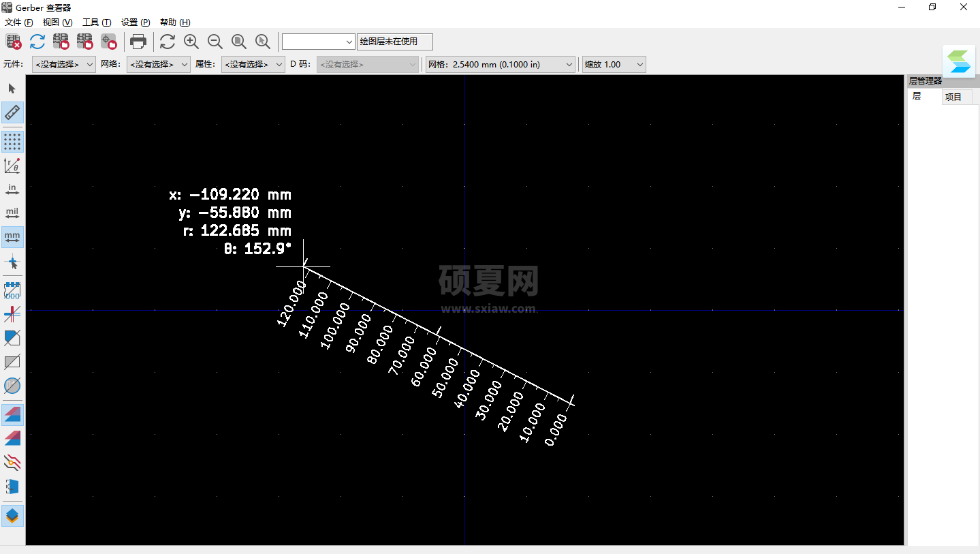Click the θ: 152.9° angle readout
The height and width of the screenshot is (554, 980).
[257, 249]
